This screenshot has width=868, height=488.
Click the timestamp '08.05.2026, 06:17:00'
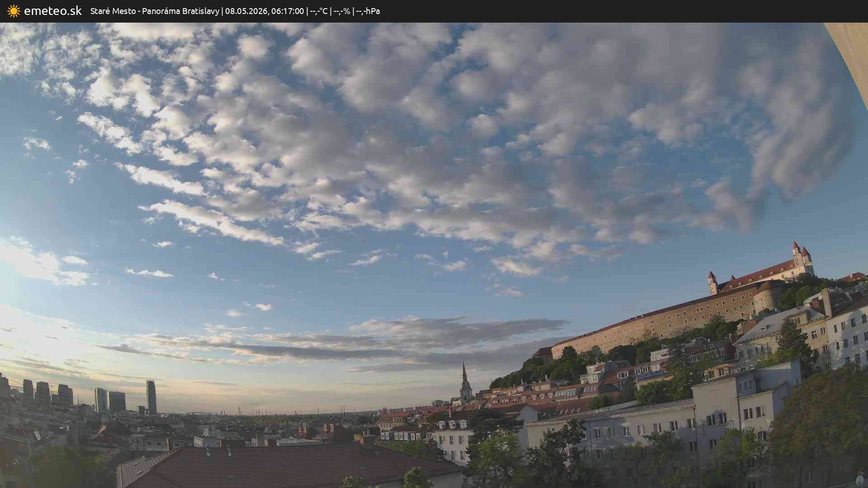pyautogui.click(x=264, y=11)
